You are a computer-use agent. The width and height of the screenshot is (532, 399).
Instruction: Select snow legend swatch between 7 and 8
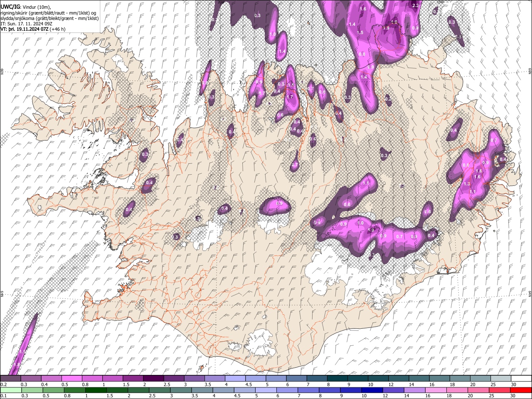point(317,378)
